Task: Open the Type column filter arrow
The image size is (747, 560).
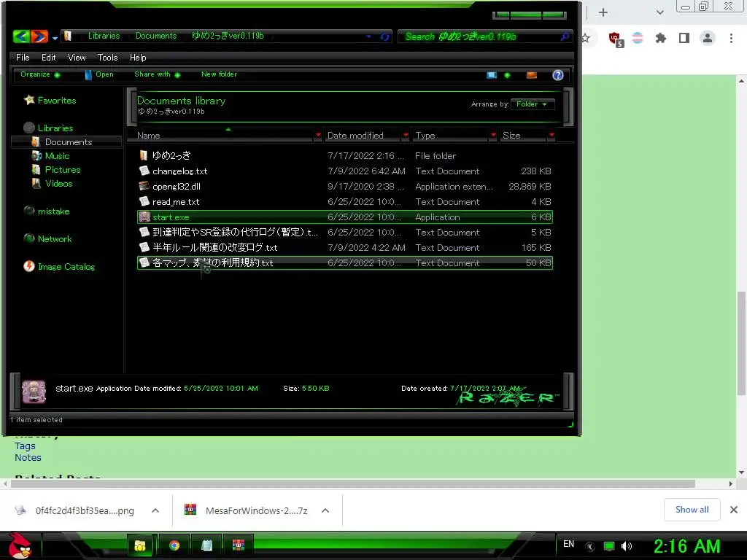Action: (x=493, y=135)
